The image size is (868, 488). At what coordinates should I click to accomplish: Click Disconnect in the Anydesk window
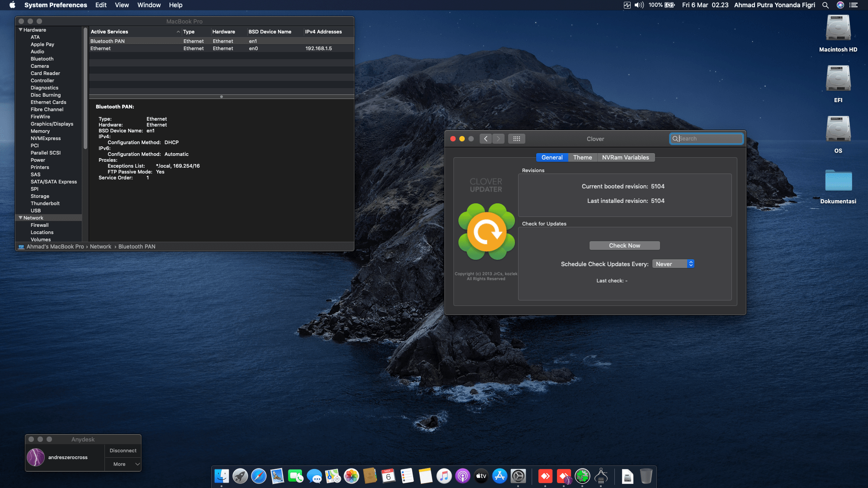click(123, 450)
